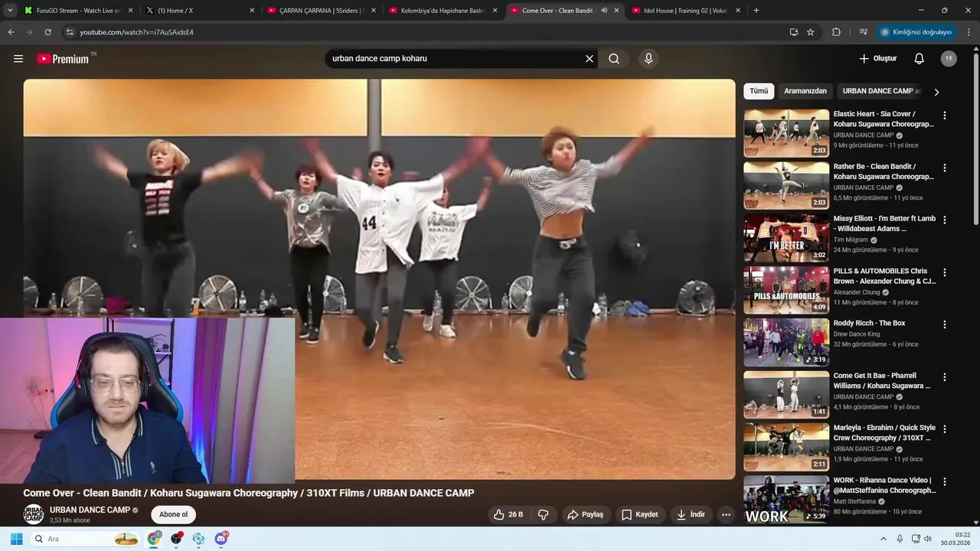Like the video with thumbs up
Image resolution: width=980 pixels, height=551 pixels.
[x=508, y=515]
